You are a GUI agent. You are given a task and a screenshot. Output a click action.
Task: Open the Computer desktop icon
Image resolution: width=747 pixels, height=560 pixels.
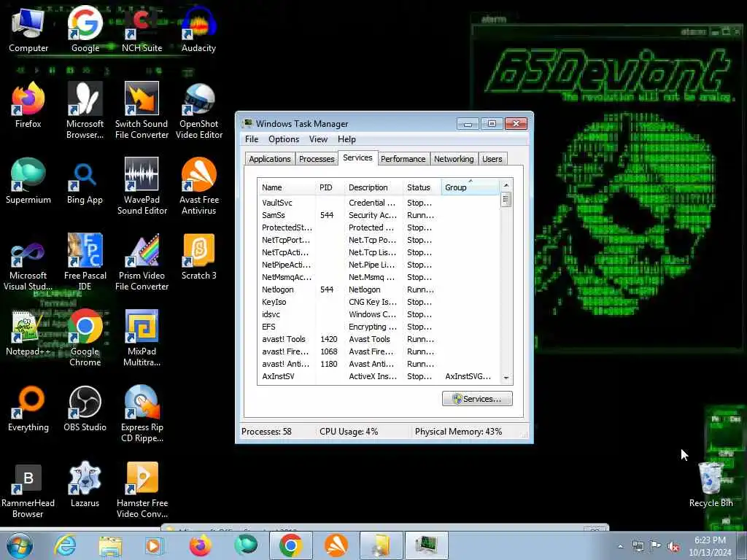pos(28,29)
